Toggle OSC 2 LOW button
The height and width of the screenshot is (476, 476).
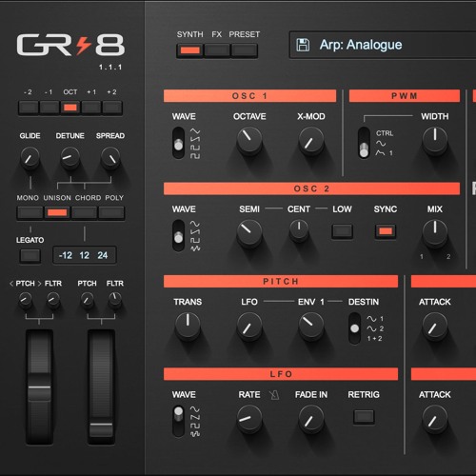(342, 231)
